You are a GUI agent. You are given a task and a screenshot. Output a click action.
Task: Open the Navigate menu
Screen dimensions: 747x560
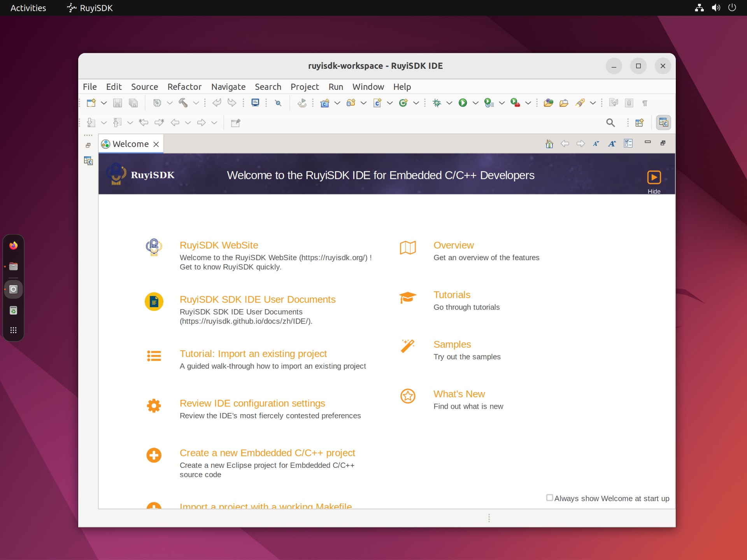click(228, 87)
